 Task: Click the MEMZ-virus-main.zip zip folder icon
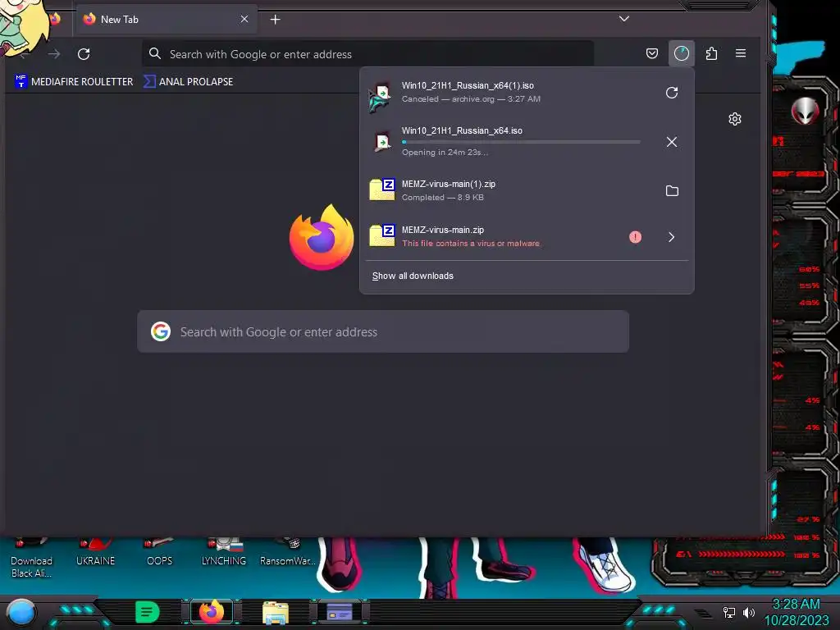382,235
